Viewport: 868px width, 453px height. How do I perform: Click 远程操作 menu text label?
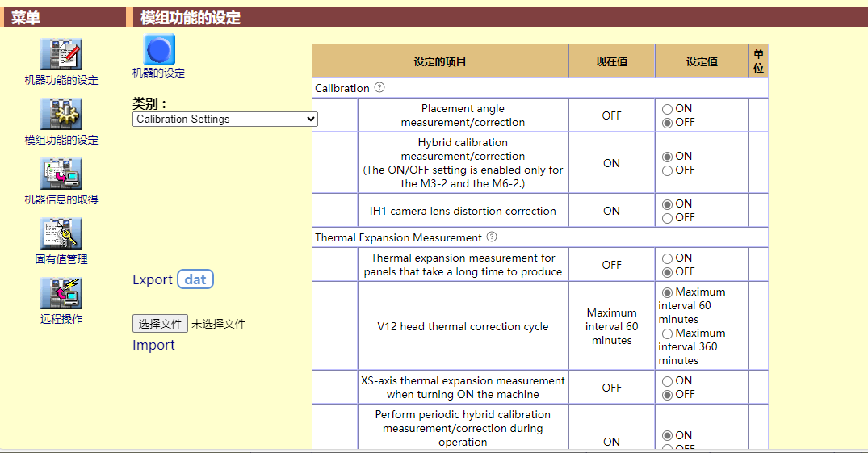click(61, 319)
